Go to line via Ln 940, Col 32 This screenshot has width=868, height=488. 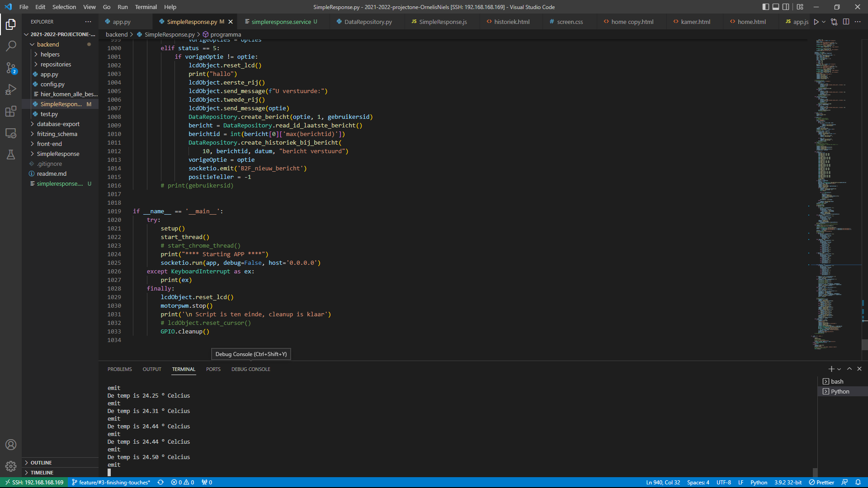coord(663,482)
